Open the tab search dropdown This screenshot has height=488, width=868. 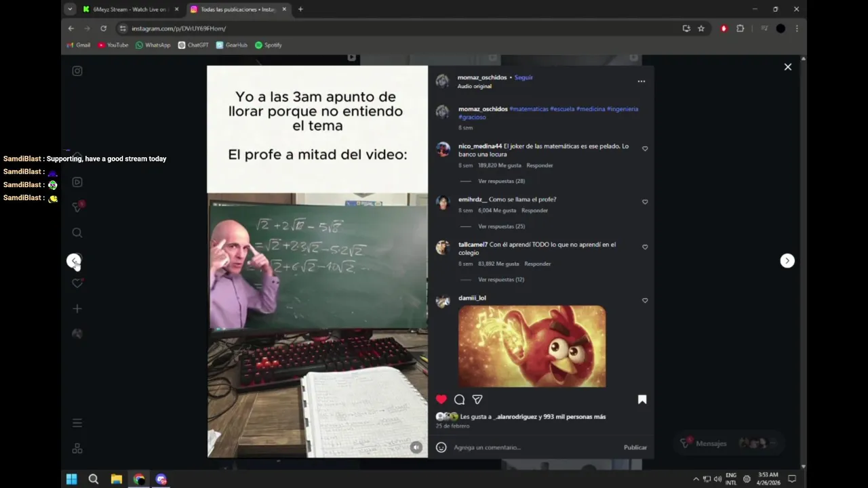pos(70,9)
